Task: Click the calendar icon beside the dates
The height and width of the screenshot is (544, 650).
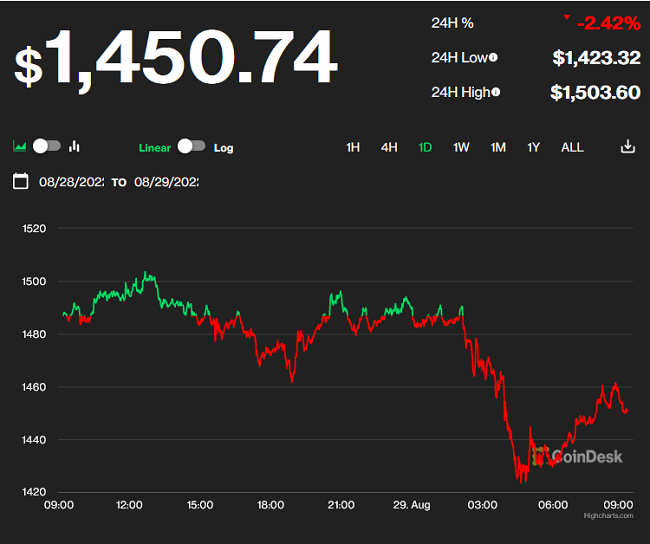Action: [x=20, y=182]
